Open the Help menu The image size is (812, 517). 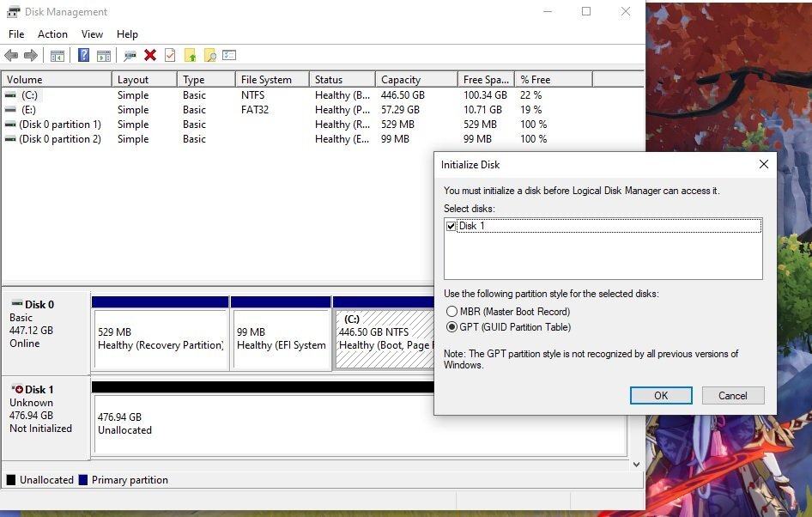(127, 34)
